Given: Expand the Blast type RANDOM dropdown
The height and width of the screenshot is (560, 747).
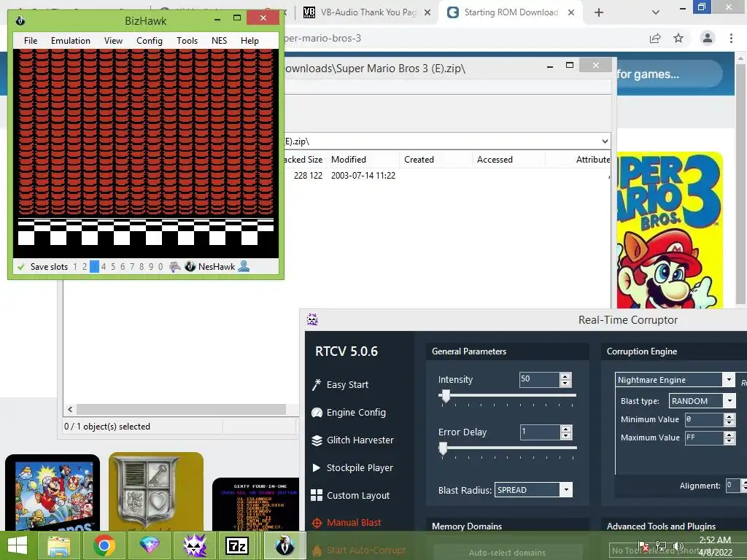Looking at the screenshot, I should pyautogui.click(x=729, y=400).
